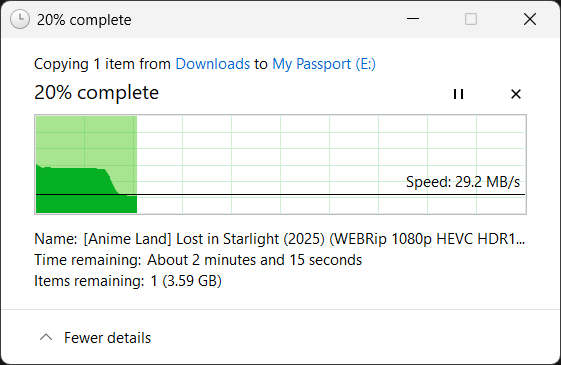Image resolution: width=561 pixels, height=365 pixels.
Task: Collapse details using the chevron arrow
Action: (x=46, y=337)
